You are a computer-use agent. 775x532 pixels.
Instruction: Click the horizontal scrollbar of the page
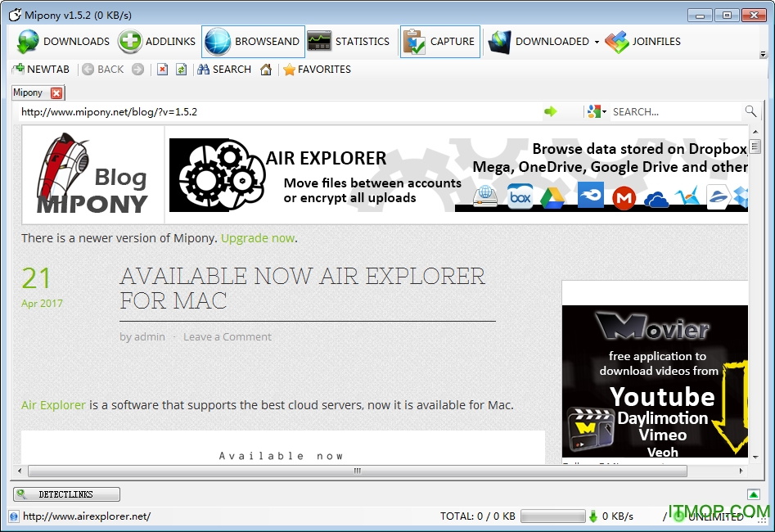coord(357,471)
